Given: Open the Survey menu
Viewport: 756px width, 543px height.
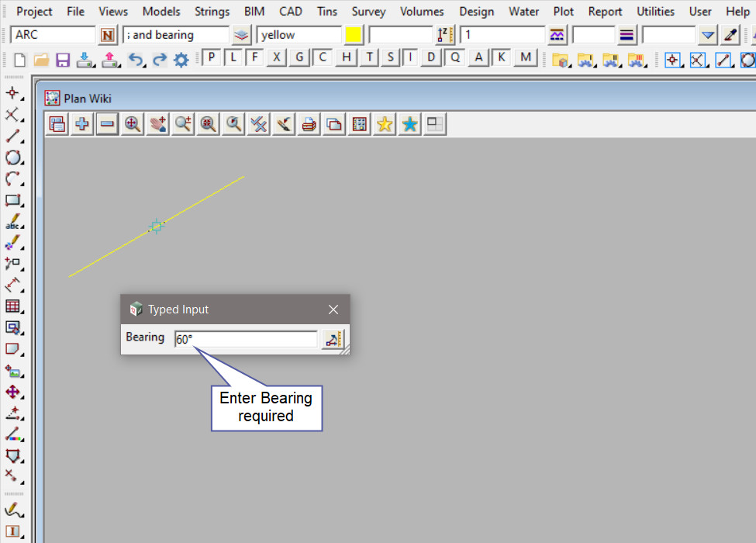Looking at the screenshot, I should (x=368, y=12).
